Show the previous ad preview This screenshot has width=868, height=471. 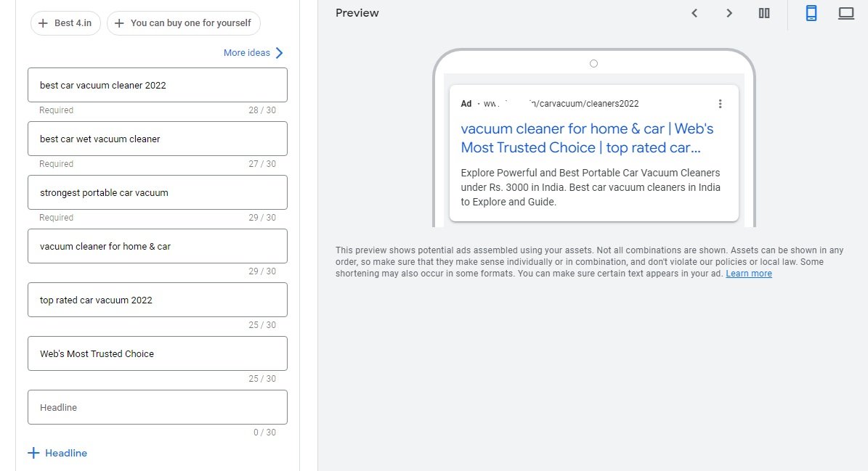tap(694, 13)
